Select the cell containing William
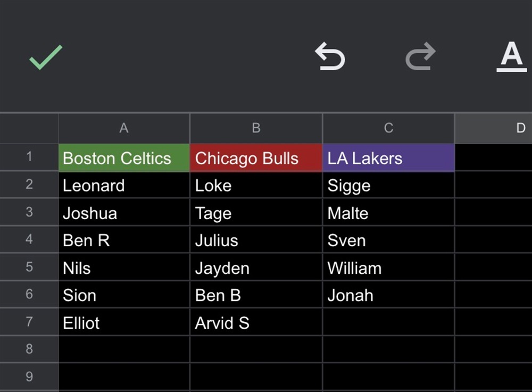The image size is (532, 392). [x=388, y=268]
